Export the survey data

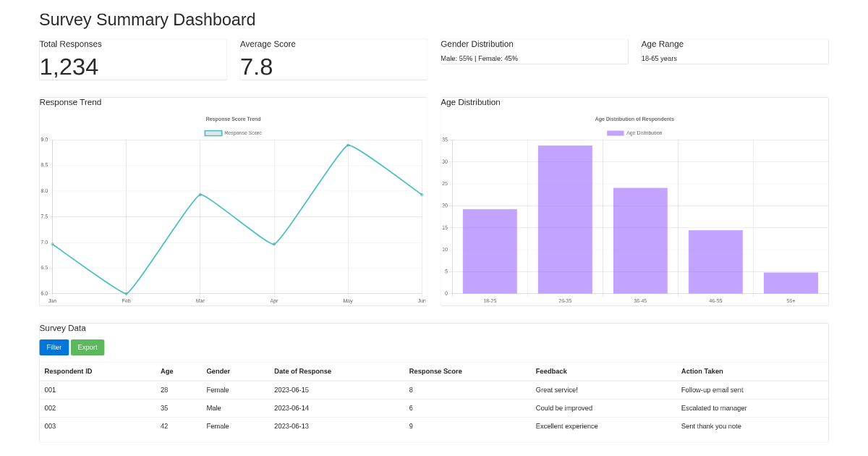(x=87, y=347)
